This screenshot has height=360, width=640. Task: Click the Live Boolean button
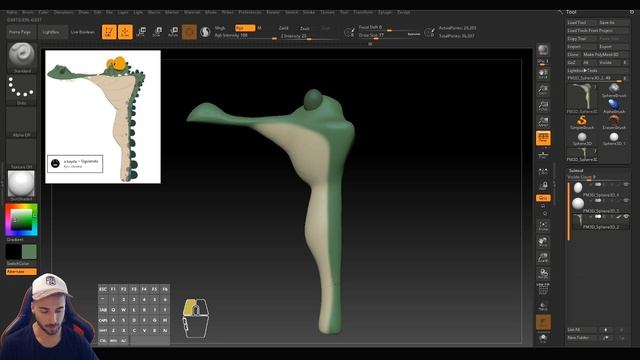pos(83,32)
